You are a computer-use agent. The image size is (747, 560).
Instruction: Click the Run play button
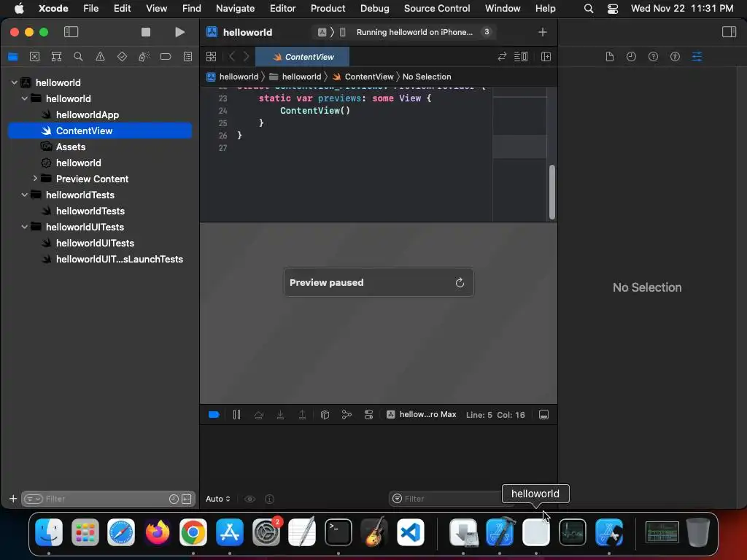[179, 32]
